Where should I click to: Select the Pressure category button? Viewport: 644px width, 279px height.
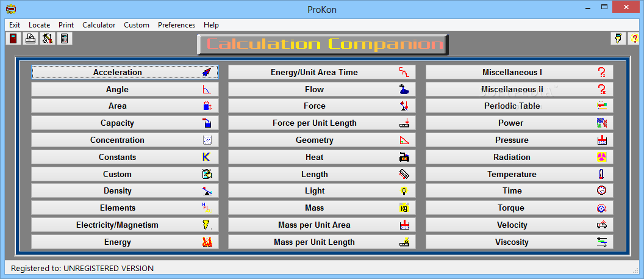520,140
